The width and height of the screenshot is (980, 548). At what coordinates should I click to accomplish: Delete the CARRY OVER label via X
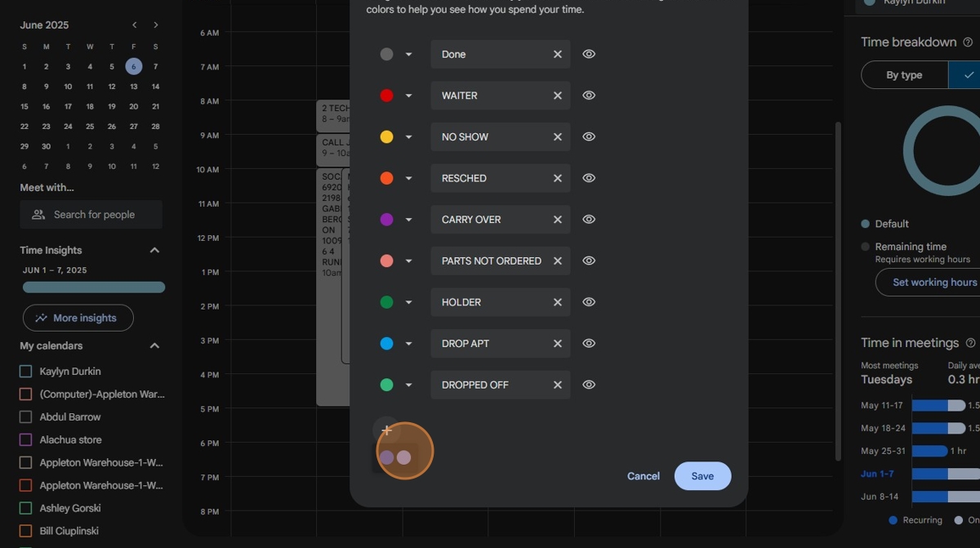click(558, 220)
